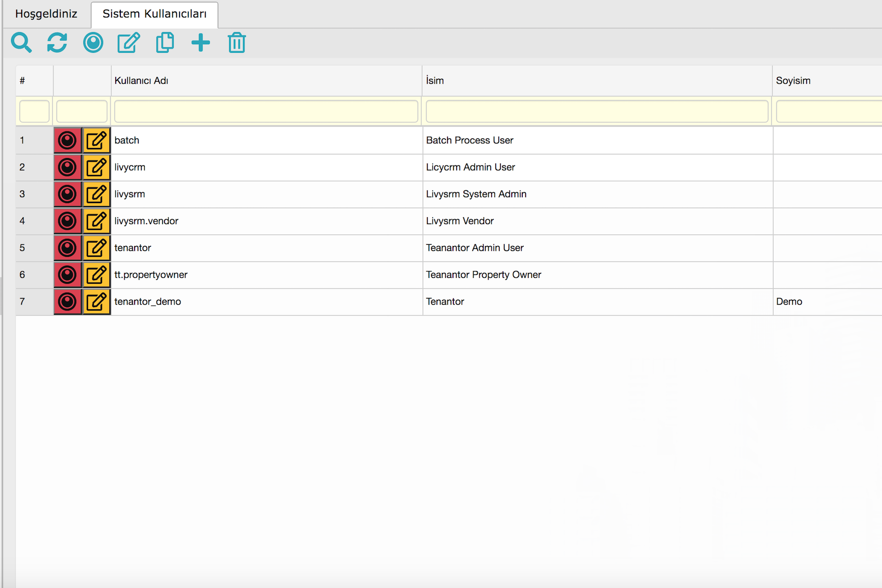Click yellow edit icon for livycrm row
The height and width of the screenshot is (588, 882).
pyautogui.click(x=96, y=167)
